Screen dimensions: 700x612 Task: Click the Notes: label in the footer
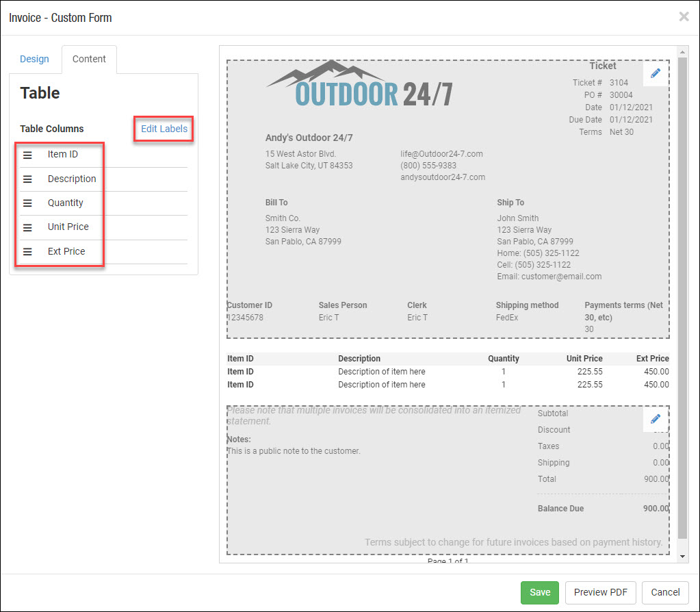(x=239, y=439)
